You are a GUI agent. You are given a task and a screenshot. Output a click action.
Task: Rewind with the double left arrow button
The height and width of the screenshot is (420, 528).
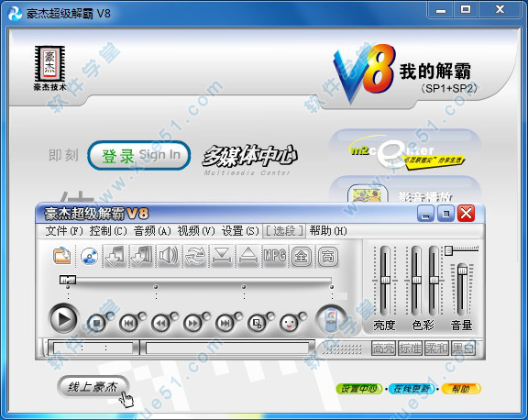pos(161,323)
